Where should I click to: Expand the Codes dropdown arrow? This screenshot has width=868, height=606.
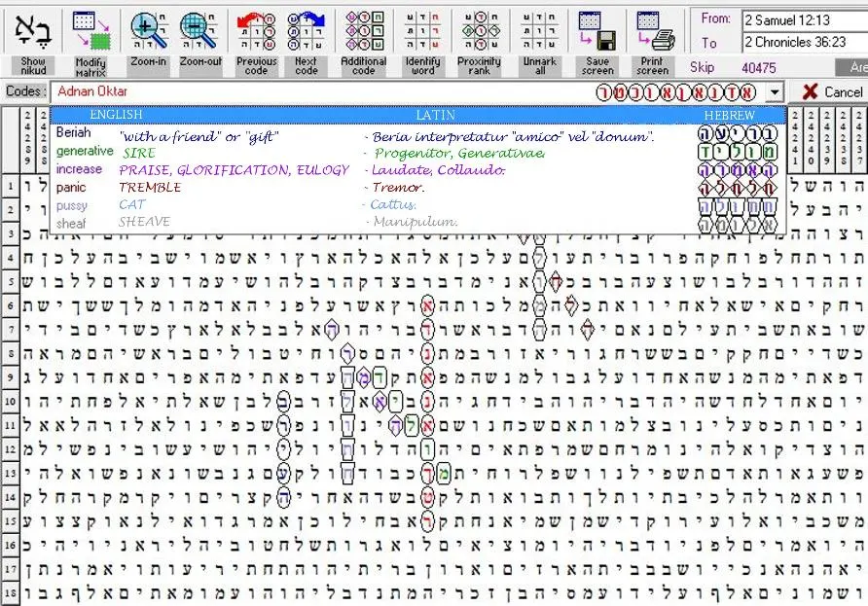775,91
